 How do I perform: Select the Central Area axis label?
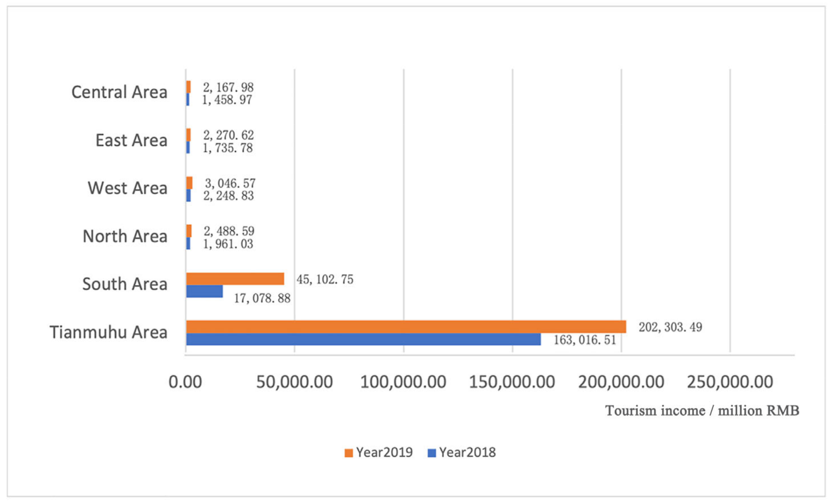[x=119, y=92]
